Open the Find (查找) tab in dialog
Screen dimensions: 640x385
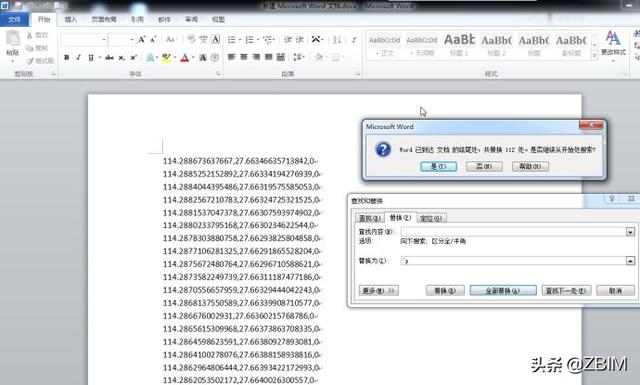[369, 218]
